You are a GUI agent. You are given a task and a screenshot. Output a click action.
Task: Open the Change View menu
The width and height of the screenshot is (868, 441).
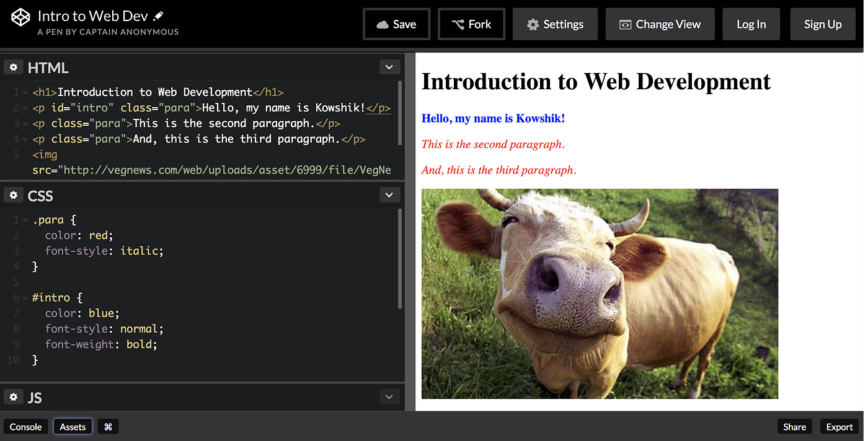click(660, 24)
